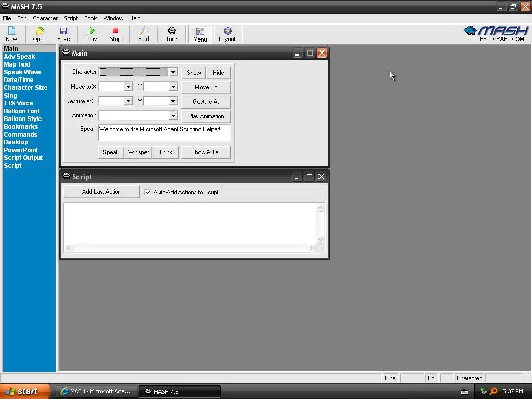Click inside the Script text area
This screenshot has height=399, width=532.
[x=190, y=223]
